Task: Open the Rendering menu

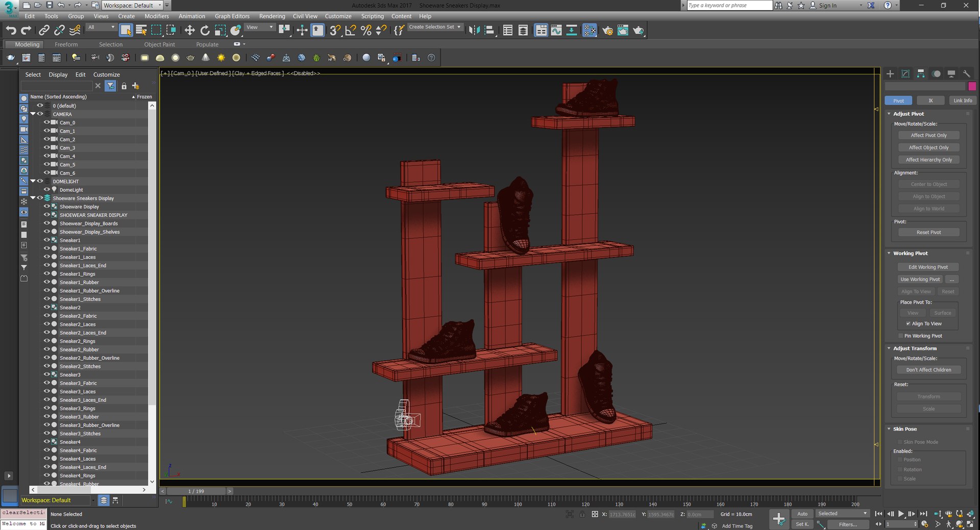Action: [x=272, y=16]
